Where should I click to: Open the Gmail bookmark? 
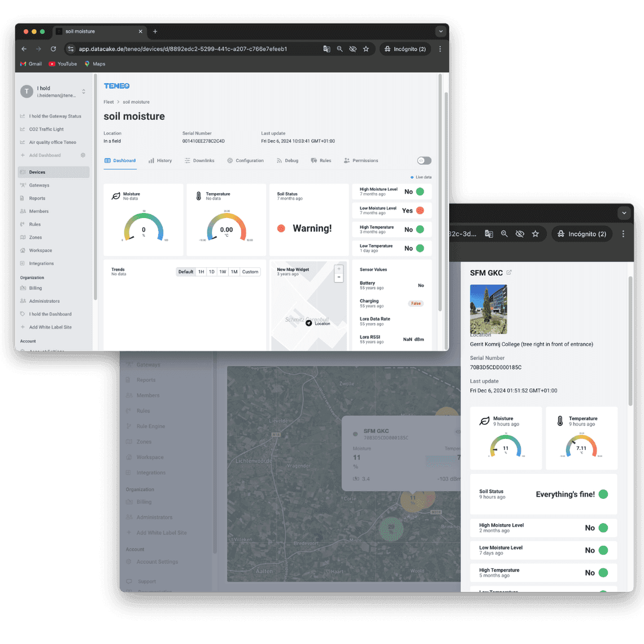tap(31, 64)
